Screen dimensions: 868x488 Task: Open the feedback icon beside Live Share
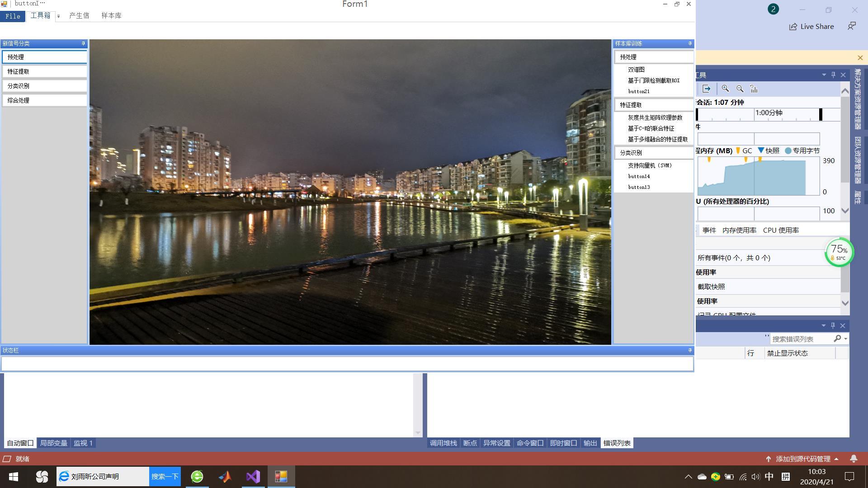pyautogui.click(x=852, y=26)
